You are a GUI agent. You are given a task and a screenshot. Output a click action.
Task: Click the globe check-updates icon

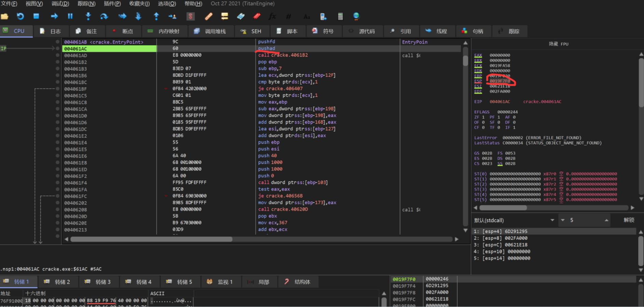[356, 16]
